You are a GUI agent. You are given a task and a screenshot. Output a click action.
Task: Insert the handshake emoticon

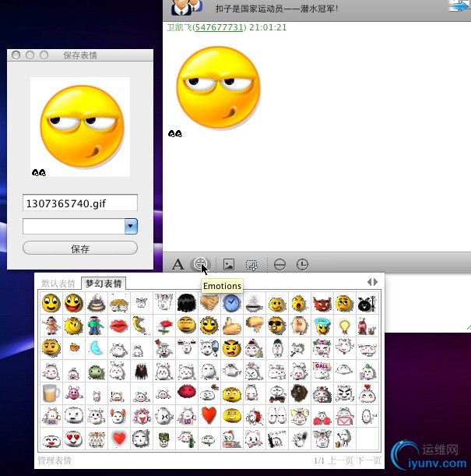tap(209, 303)
